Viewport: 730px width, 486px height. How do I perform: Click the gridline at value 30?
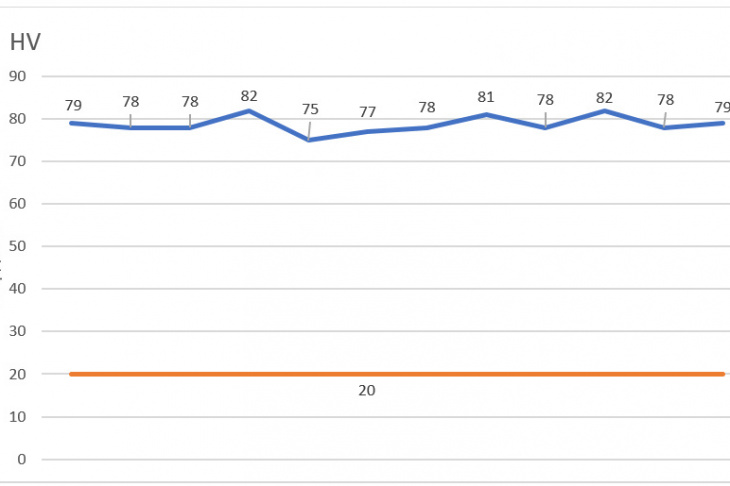click(385, 331)
